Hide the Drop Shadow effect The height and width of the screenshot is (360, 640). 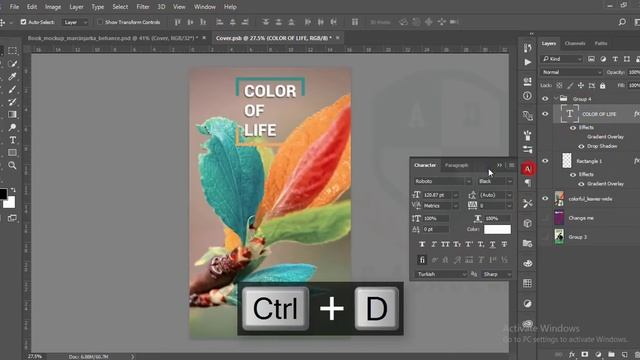pyautogui.click(x=581, y=146)
